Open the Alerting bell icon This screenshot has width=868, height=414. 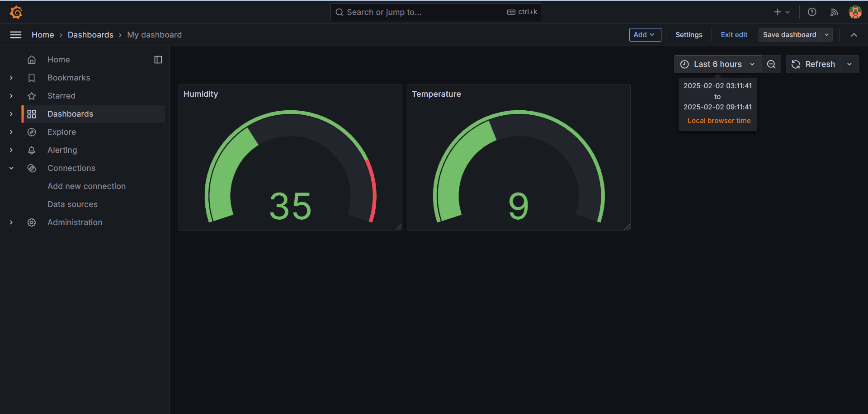(32, 150)
